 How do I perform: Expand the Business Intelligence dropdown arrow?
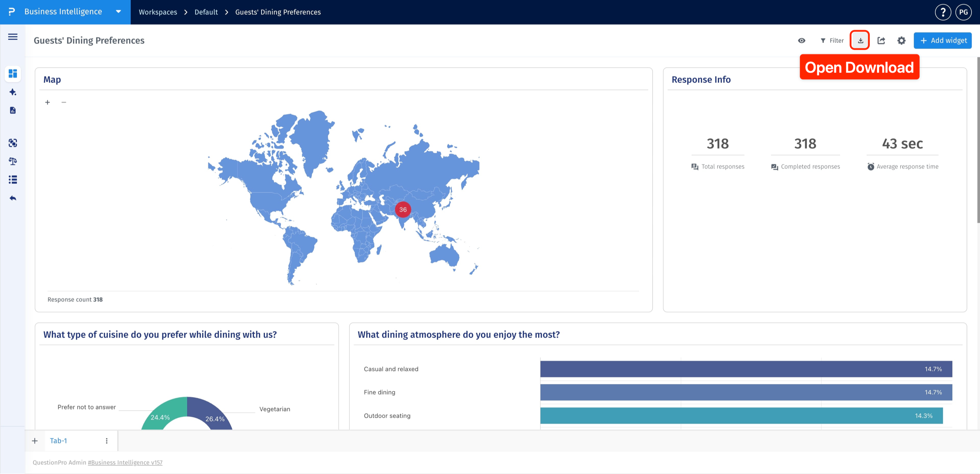[x=118, y=12]
